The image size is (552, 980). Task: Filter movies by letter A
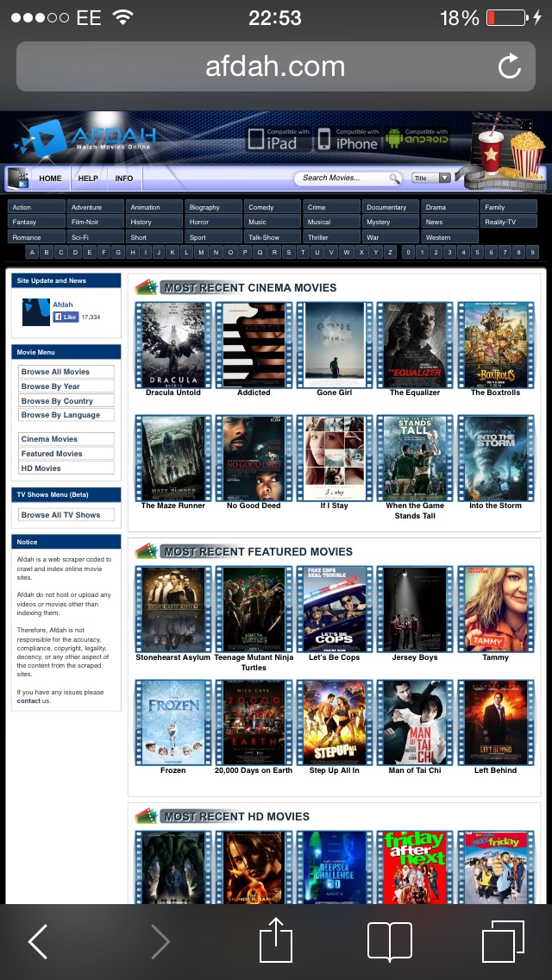pos(32,253)
